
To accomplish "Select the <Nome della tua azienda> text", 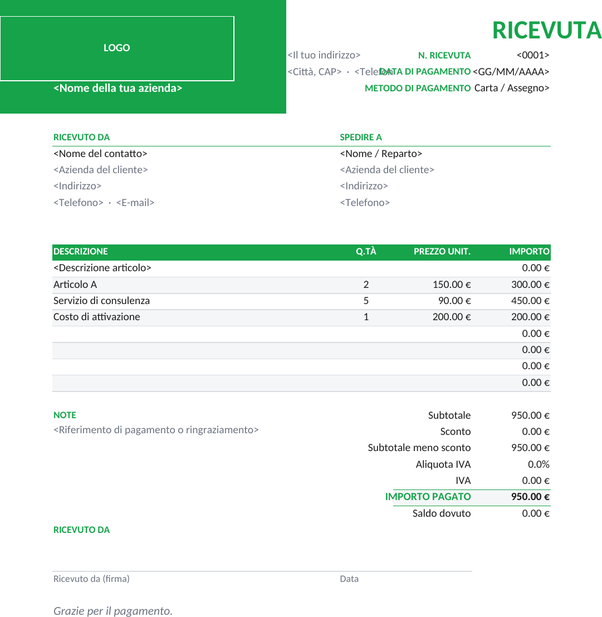I will coord(118,88).
